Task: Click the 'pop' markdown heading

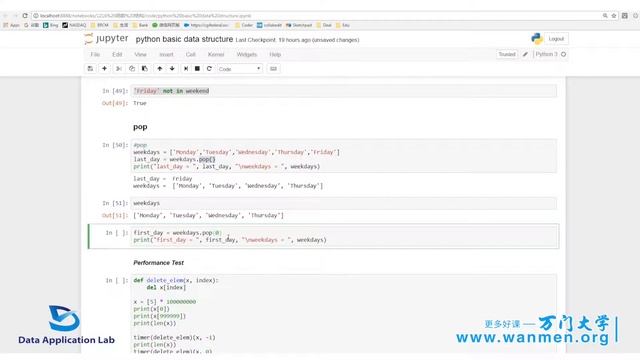Action: (x=140, y=127)
